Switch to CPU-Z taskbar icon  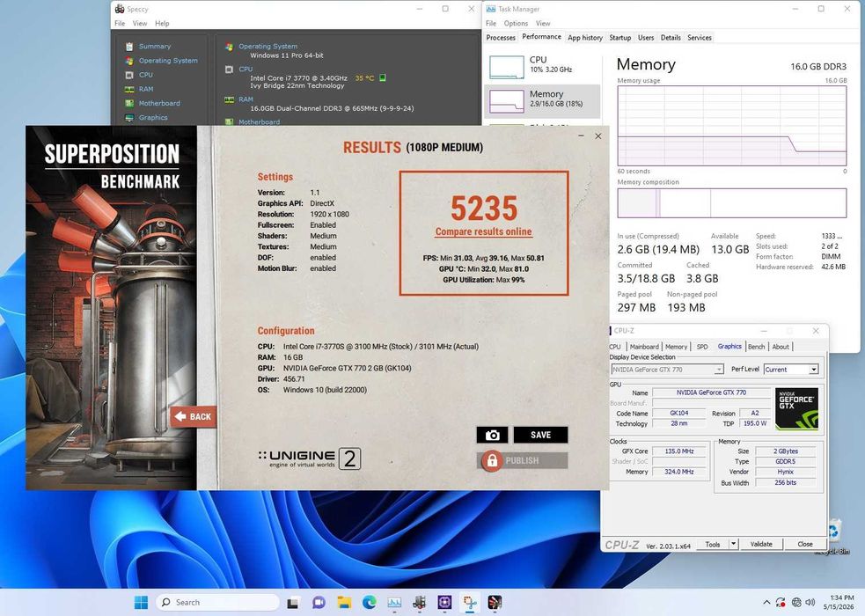(x=444, y=603)
